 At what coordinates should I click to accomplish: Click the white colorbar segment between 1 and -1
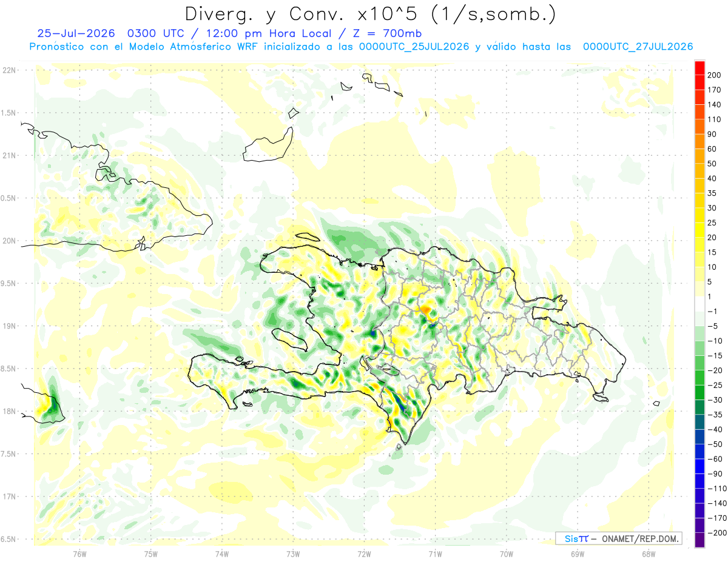[700, 304]
